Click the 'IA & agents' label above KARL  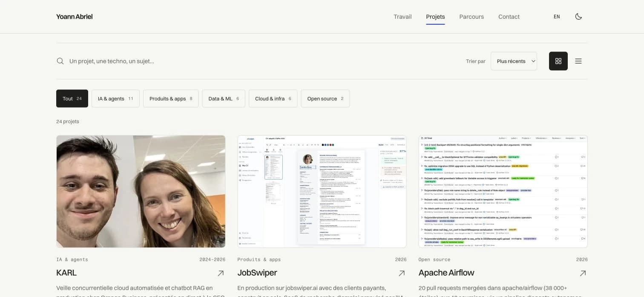[72, 260]
